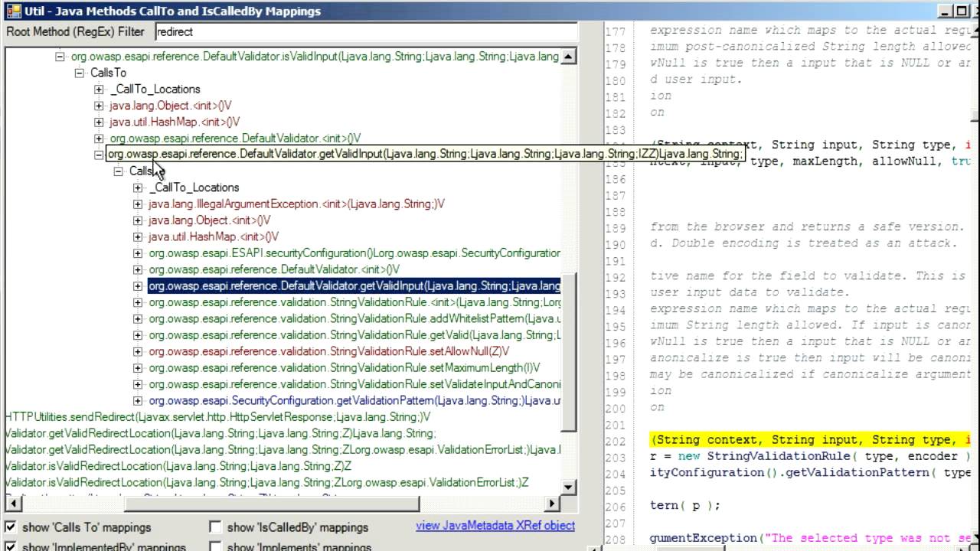Select StringValidationRule.getValid row

(x=354, y=335)
